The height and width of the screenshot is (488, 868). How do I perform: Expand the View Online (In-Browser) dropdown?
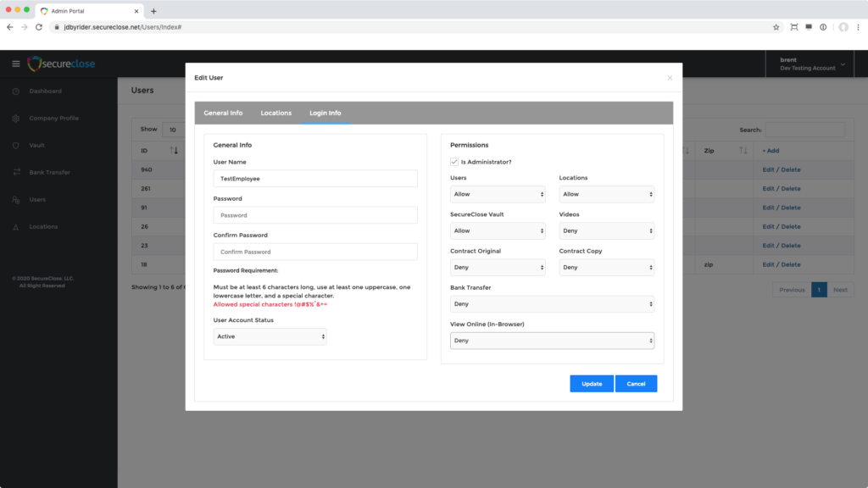coord(552,341)
